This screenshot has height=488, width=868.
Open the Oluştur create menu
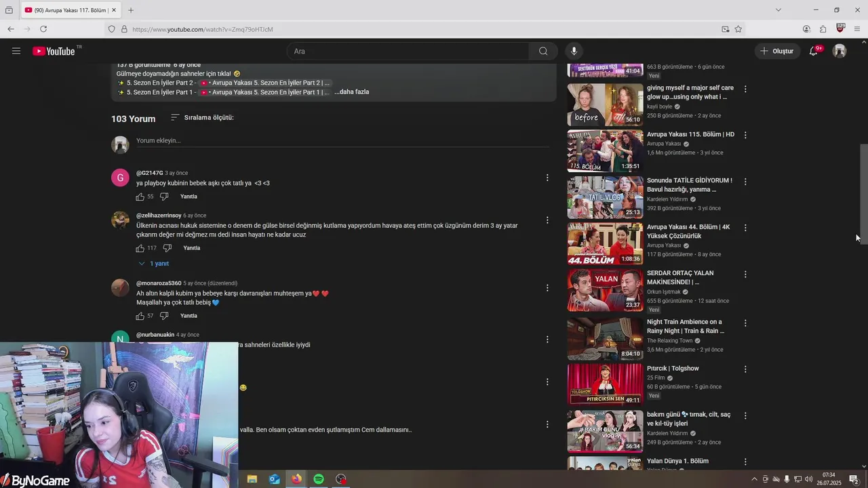pos(776,52)
